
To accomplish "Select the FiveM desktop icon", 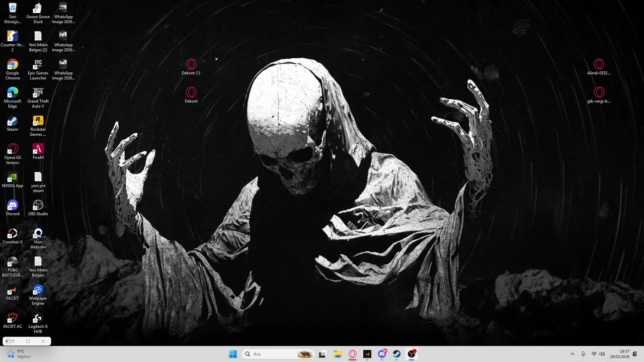I will 38,152.
